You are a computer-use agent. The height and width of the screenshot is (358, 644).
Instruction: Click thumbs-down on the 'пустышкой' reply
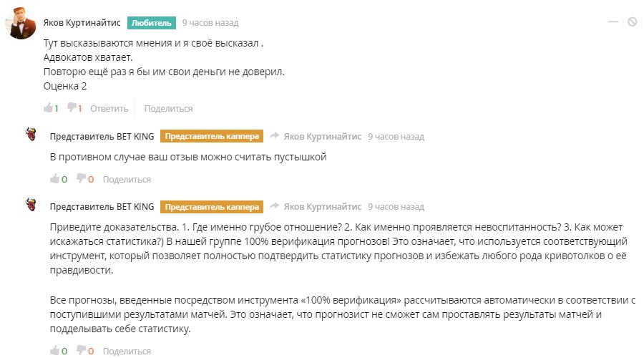coord(81,179)
